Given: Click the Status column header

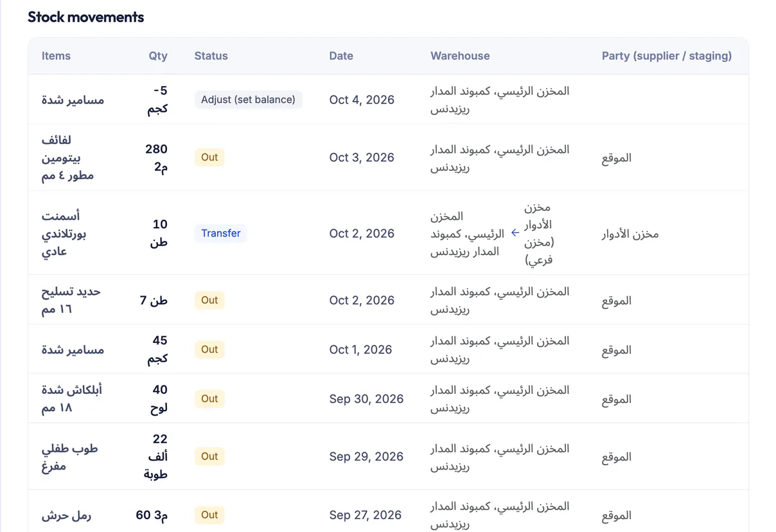Looking at the screenshot, I should point(211,56).
